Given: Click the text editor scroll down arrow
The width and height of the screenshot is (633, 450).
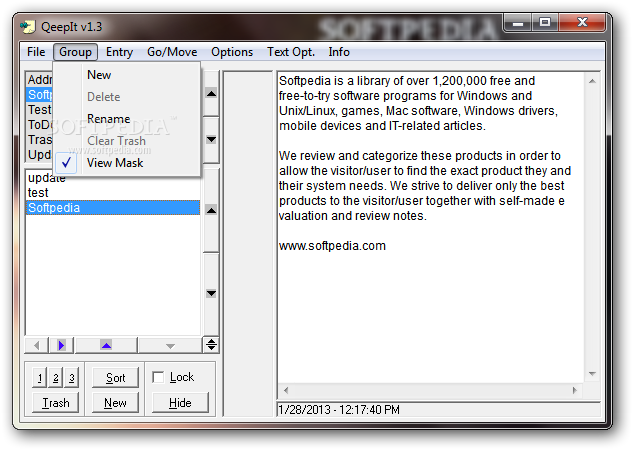Looking at the screenshot, I should pyautogui.click(x=592, y=374).
